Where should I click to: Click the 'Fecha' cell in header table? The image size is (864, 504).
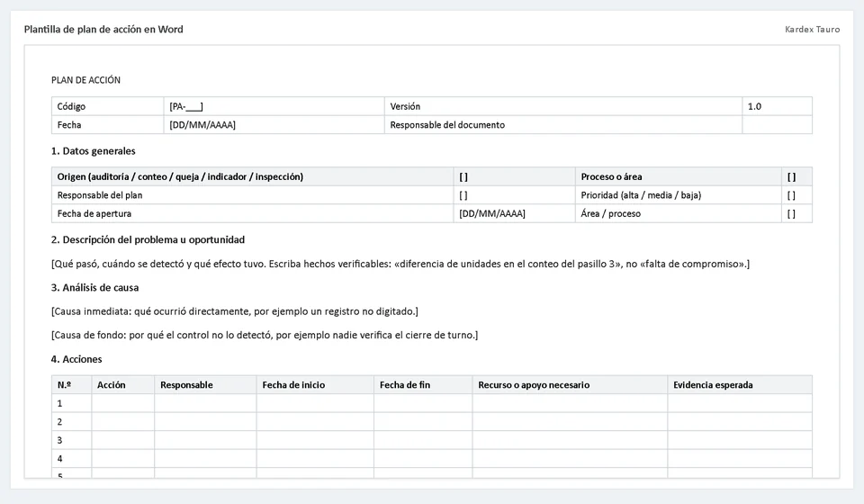[107, 124]
